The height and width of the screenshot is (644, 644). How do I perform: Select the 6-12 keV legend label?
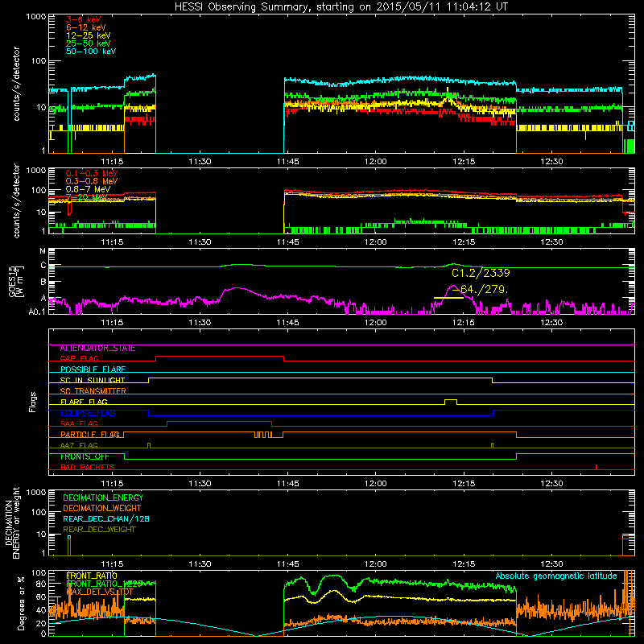[x=86, y=27]
